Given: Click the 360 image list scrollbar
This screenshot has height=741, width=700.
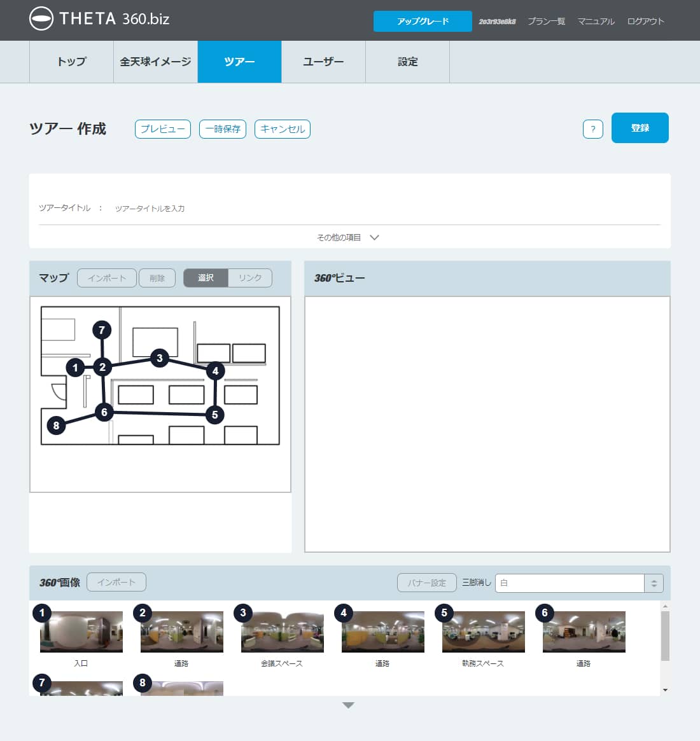Looking at the screenshot, I should coord(665,636).
